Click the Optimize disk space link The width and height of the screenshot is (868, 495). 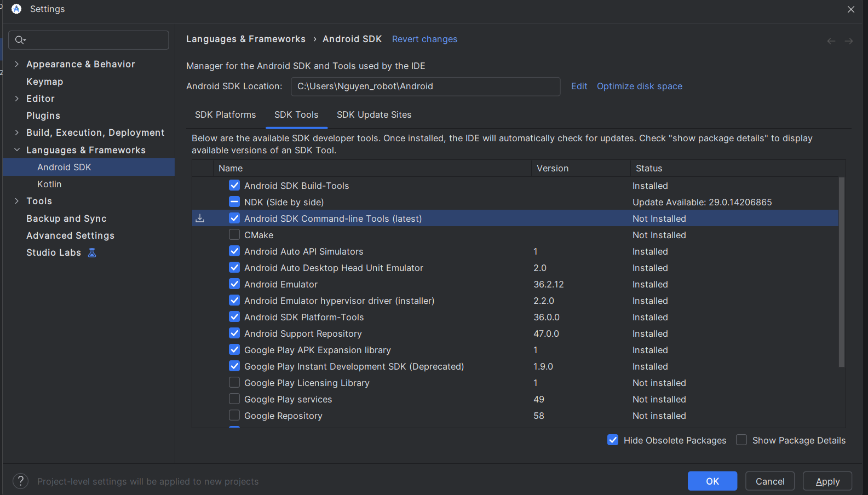pyautogui.click(x=639, y=87)
